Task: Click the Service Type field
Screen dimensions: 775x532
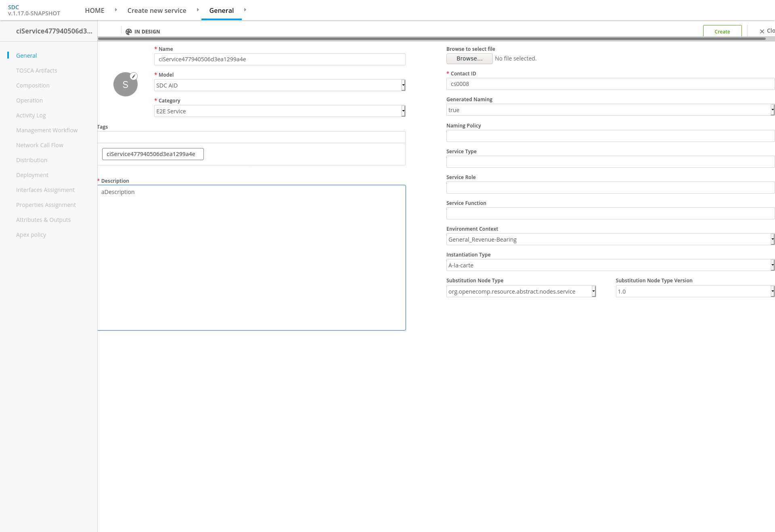Action: click(x=610, y=162)
